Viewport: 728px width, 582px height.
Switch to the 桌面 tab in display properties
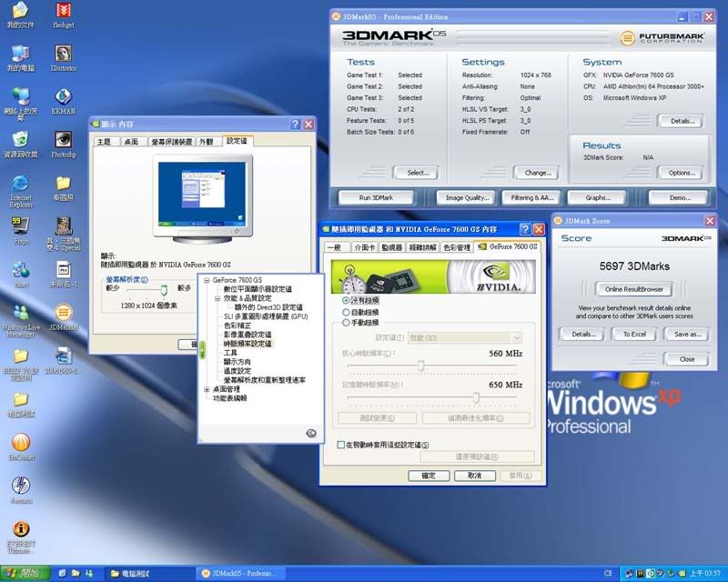131,142
